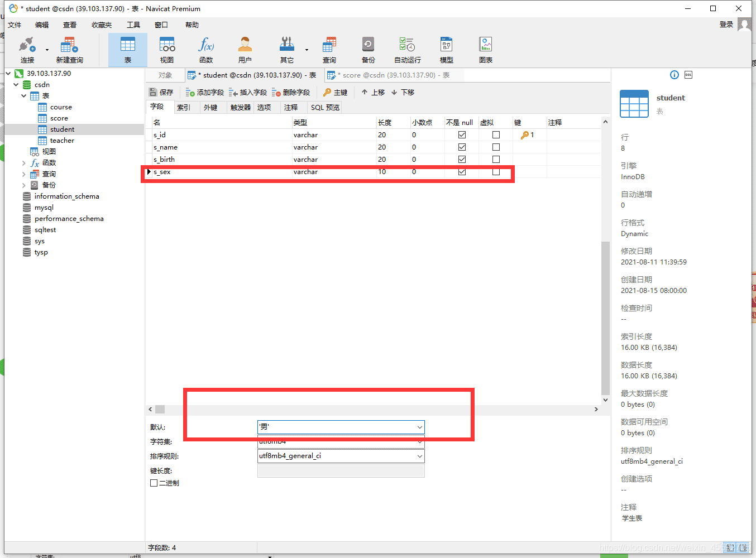Open the Collation (排序规则) dropdown

(x=419, y=456)
